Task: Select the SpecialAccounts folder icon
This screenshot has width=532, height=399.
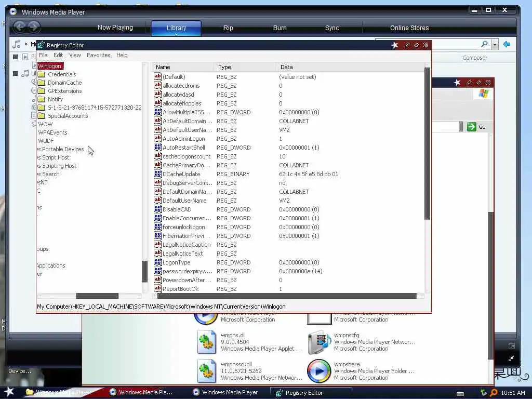Action: point(42,116)
